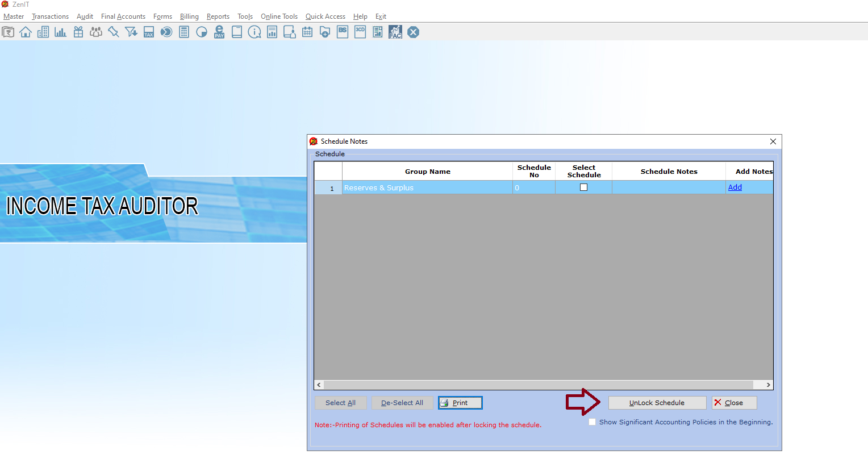The image size is (868, 463).
Task: Click the gift box toolbar icon
Action: pos(78,32)
